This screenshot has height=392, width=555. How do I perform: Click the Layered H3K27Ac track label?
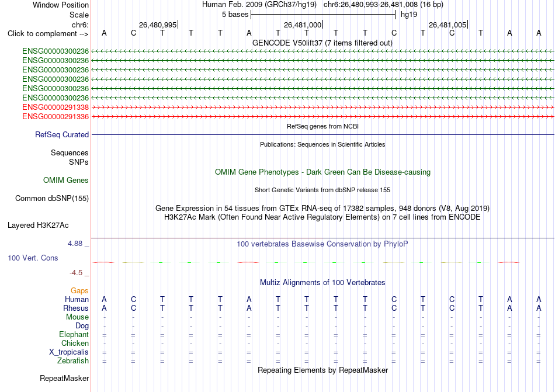38,226
